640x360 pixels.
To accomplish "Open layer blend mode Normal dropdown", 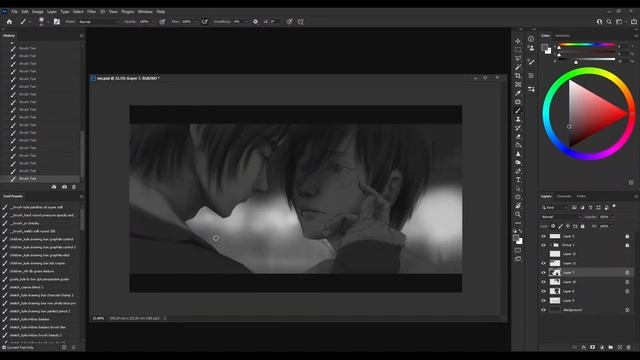I will [x=561, y=217].
